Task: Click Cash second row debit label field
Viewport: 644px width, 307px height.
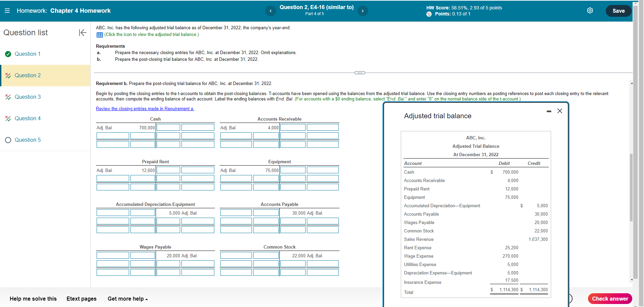Action: tap(113, 136)
